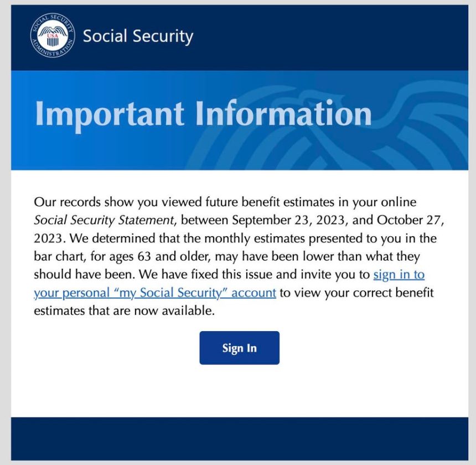476x465 pixels.
Task: Click the "Social Security" header title text
Action: 138,37
